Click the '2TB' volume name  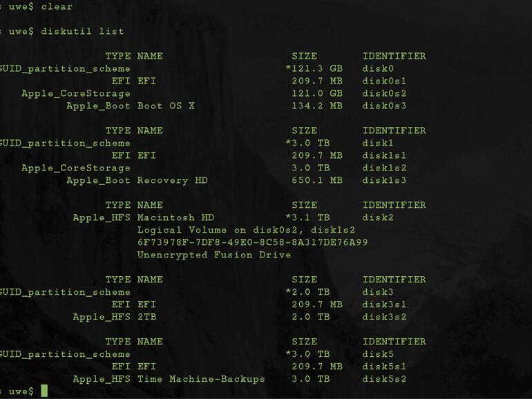click(x=146, y=317)
